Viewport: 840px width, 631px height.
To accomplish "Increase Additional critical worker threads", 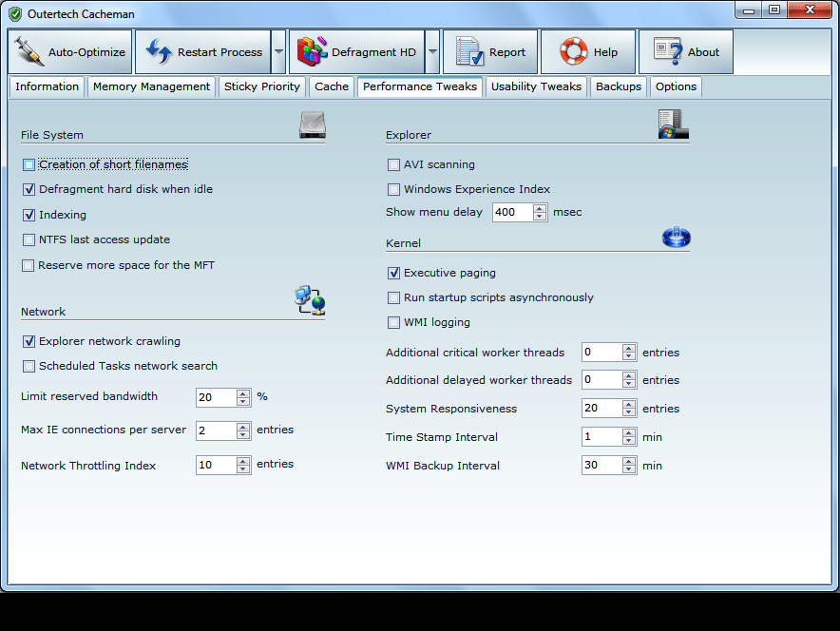I will (x=629, y=348).
